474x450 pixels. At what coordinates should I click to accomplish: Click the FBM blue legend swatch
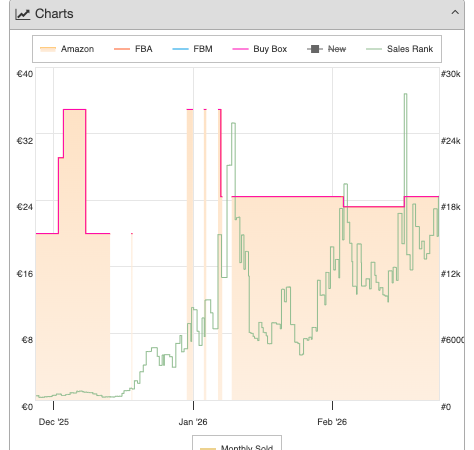tap(180, 49)
